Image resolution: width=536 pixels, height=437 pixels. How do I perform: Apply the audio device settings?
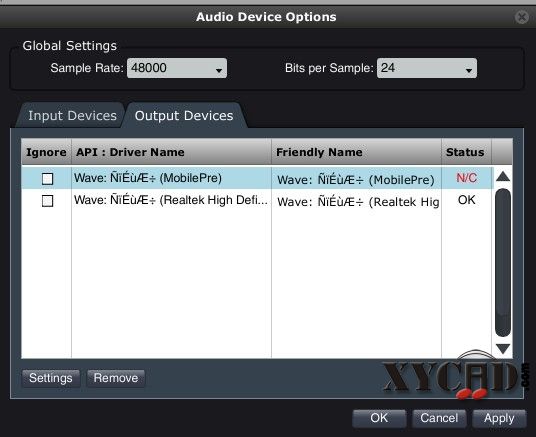pos(499,418)
